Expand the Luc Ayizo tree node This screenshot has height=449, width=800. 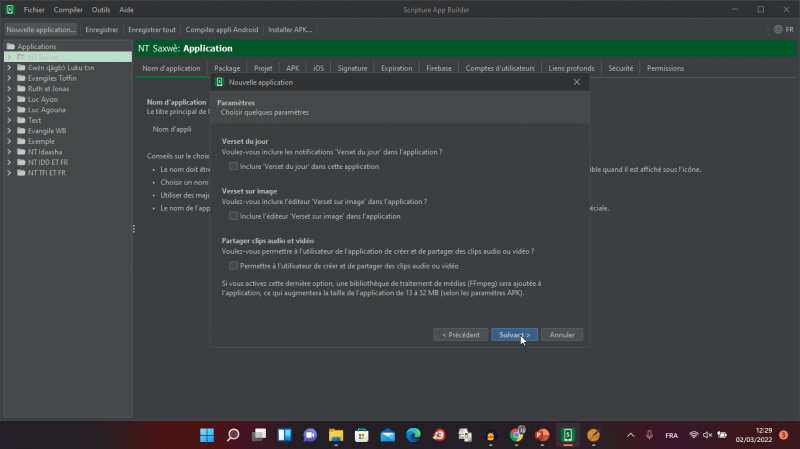pyautogui.click(x=9, y=98)
